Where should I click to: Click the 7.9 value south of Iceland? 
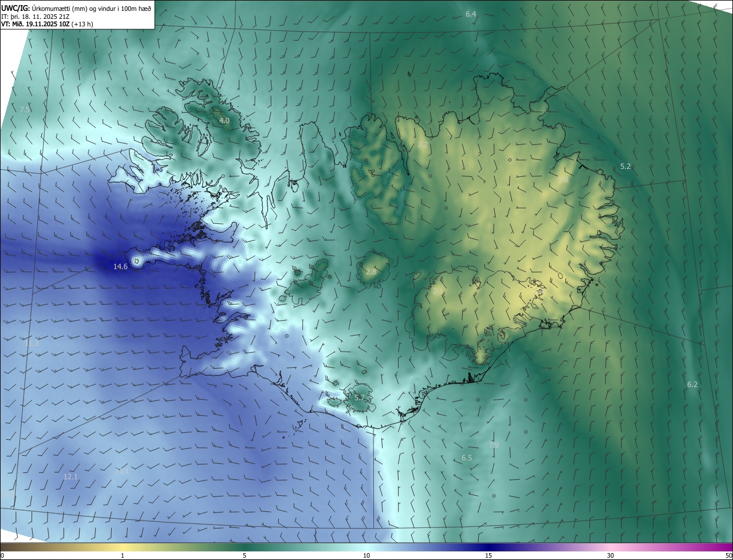click(494, 445)
